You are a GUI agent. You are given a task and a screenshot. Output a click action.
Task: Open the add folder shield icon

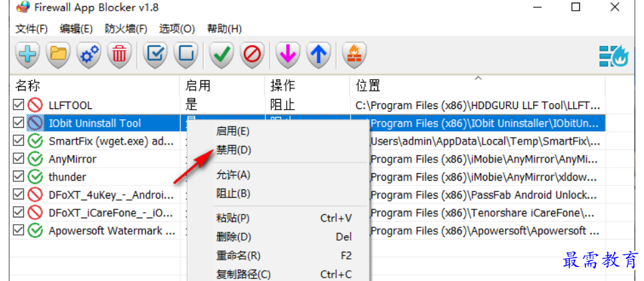[58, 55]
